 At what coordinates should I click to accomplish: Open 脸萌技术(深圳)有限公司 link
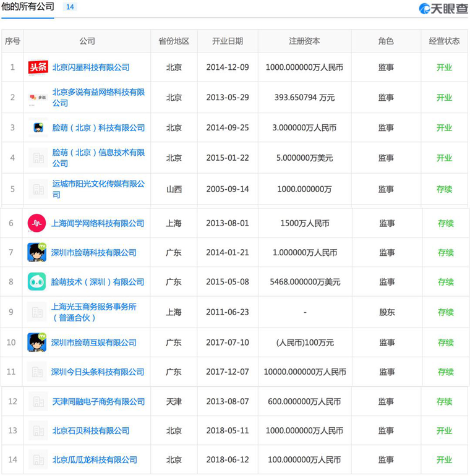pos(98,282)
